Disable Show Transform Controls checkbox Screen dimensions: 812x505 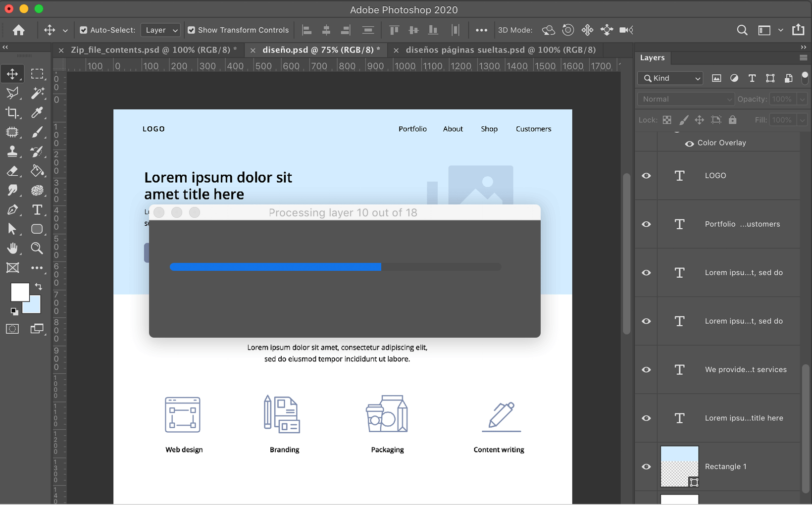coord(191,30)
